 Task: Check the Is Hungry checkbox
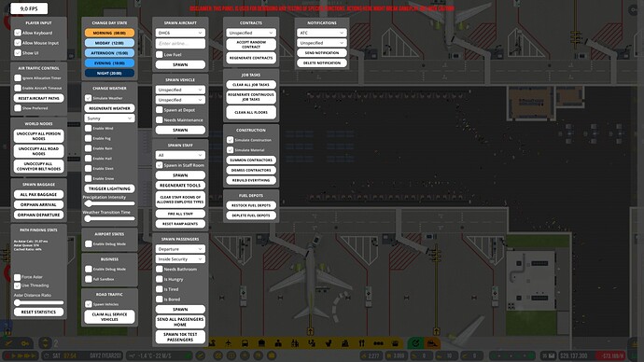pos(160,279)
